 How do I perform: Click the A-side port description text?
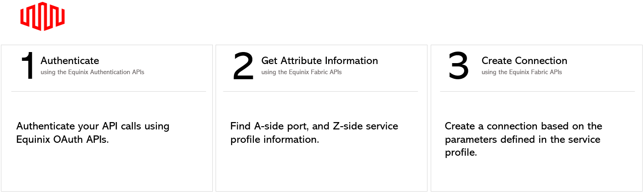coord(314,133)
